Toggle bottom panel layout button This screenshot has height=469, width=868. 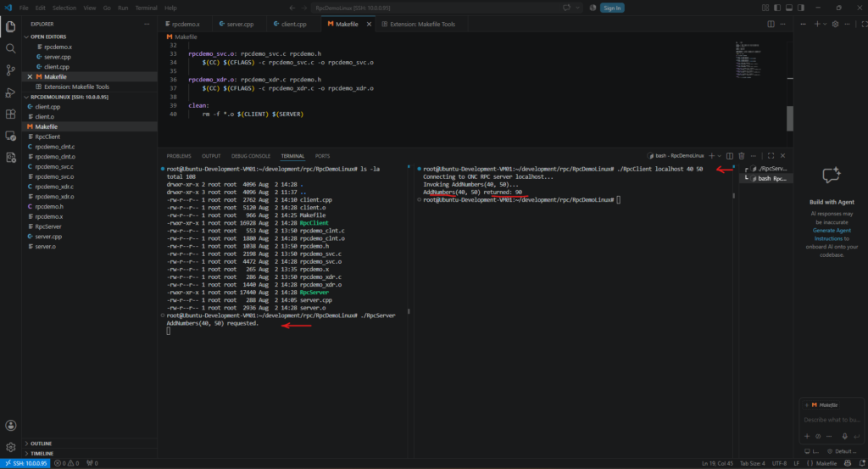(789, 8)
